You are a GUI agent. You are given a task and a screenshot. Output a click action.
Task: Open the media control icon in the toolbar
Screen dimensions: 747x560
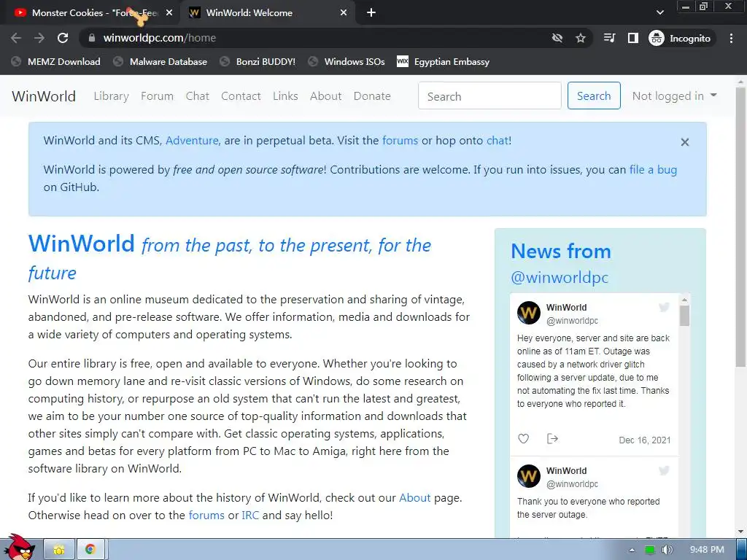click(609, 38)
